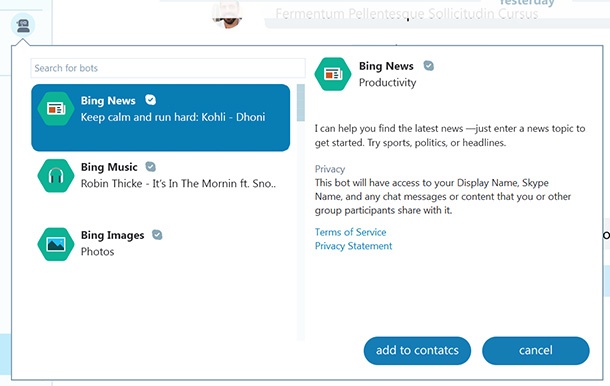
Task: Click Bing Images picture icon
Action: click(x=56, y=244)
